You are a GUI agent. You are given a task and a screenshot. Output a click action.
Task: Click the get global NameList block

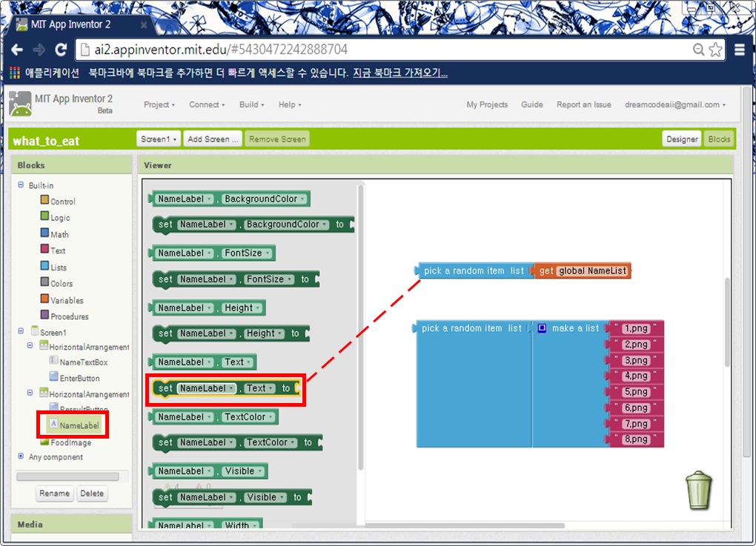(x=583, y=271)
